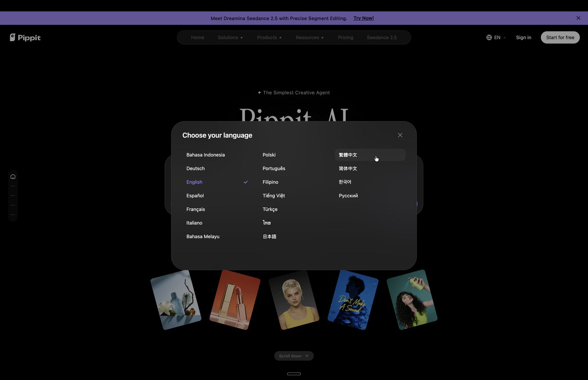This screenshot has height=380, width=588.
Task: Click the double-chevron on Scroll down
Action: (307, 356)
